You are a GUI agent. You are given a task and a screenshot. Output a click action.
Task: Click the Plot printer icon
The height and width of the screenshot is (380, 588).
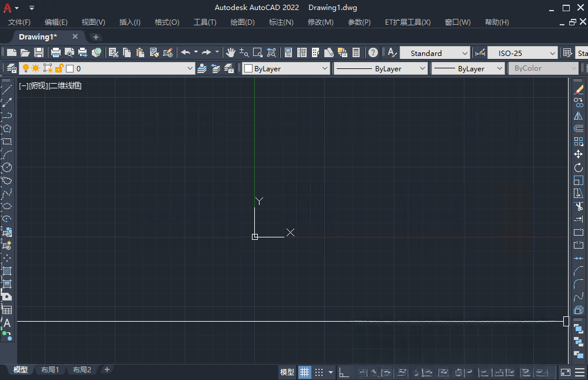(x=55, y=52)
